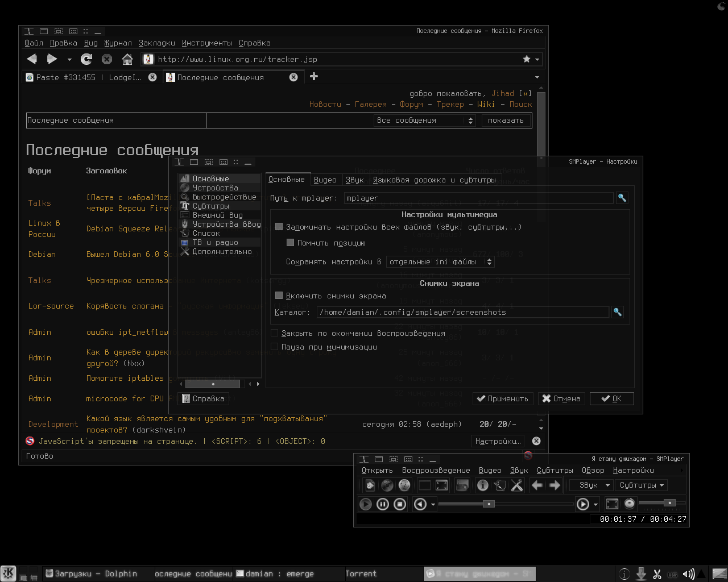Toggle 'Пауза при минимизации' checkbox
Image resolution: width=728 pixels, height=582 pixels.
274,347
